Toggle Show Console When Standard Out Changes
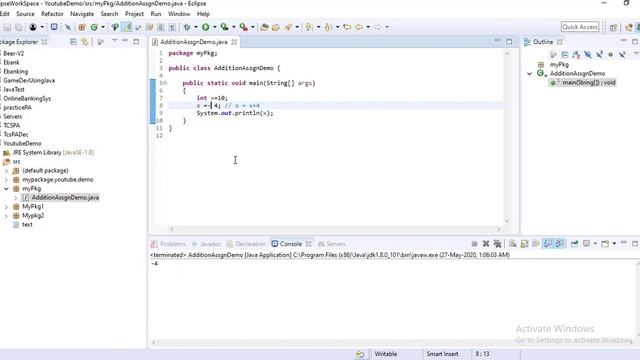Image resolution: width=640 pixels, height=360 pixels. (x=548, y=244)
